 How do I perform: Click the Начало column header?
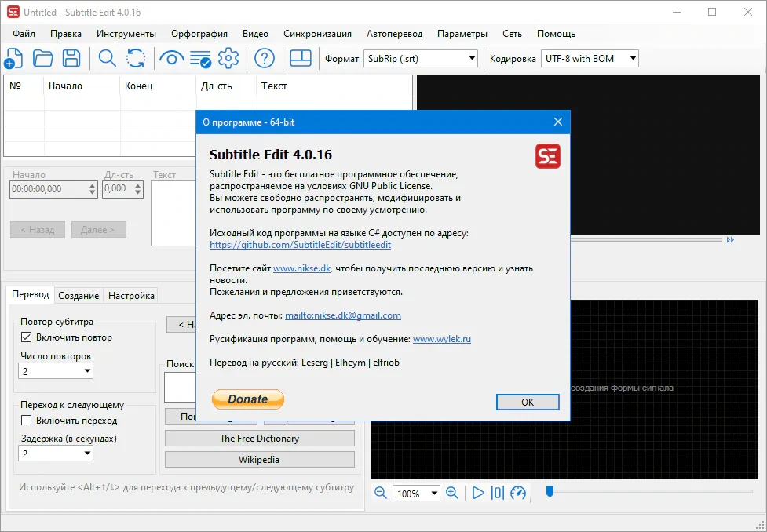(82, 86)
